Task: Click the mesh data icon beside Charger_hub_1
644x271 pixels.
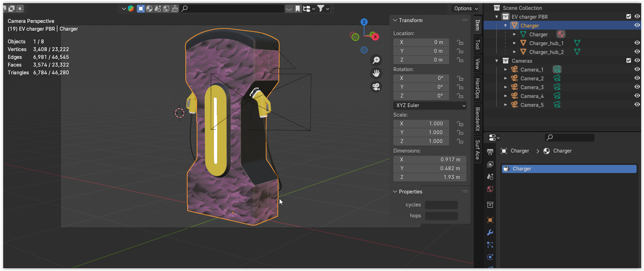Action: click(x=577, y=43)
